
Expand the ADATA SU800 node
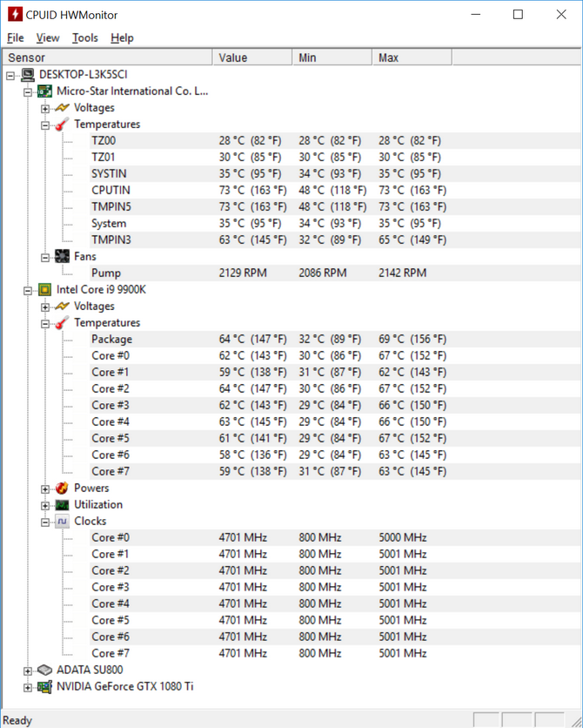28,671
